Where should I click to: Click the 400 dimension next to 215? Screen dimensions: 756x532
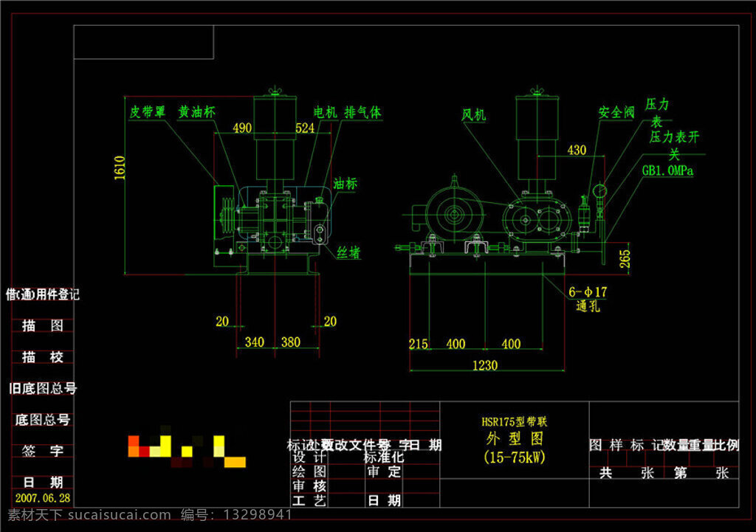(x=456, y=344)
